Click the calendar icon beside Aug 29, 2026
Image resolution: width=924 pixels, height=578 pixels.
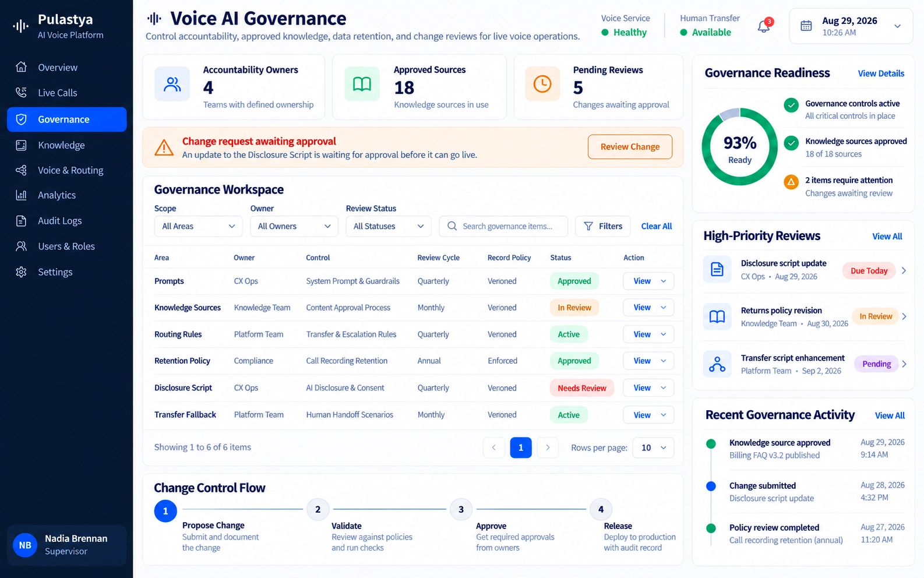click(x=806, y=26)
